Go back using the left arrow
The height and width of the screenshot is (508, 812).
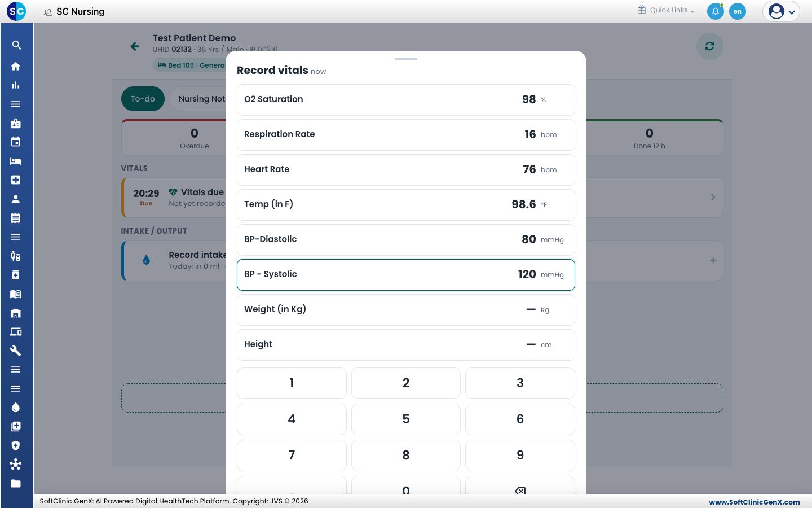[135, 46]
